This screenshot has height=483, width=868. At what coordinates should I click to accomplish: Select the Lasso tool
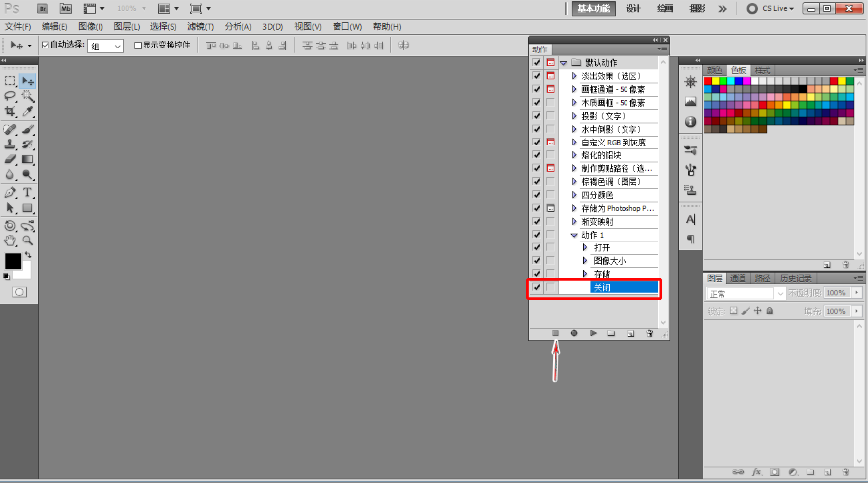[10, 96]
